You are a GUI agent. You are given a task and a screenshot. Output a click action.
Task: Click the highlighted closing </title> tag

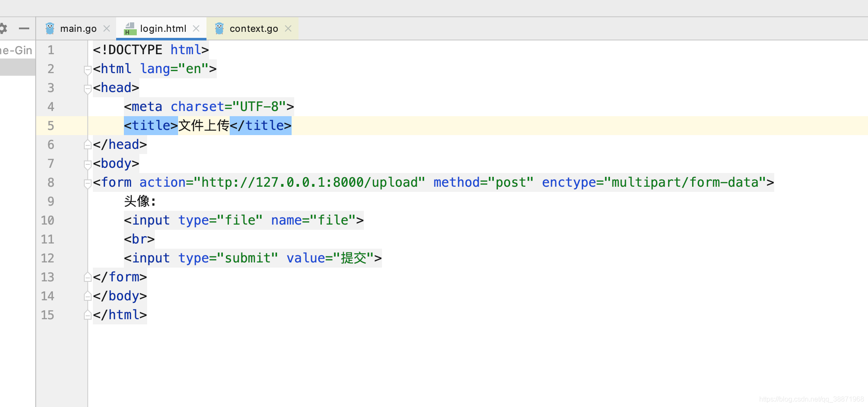coord(261,126)
